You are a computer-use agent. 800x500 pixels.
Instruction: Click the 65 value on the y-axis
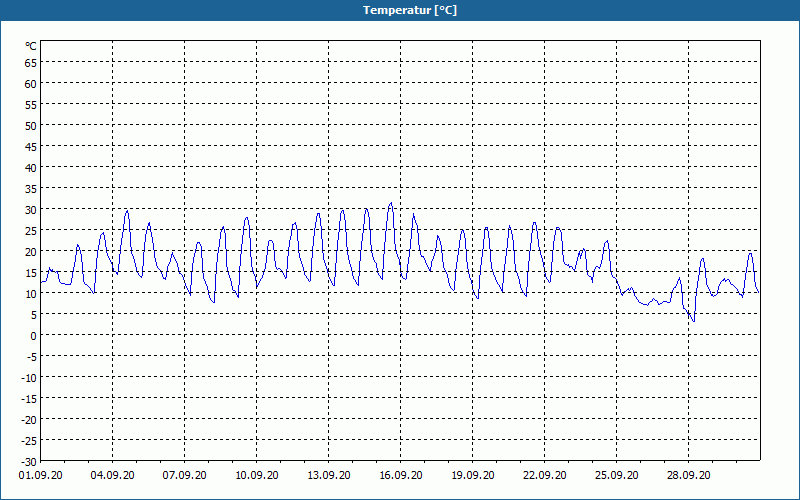click(x=31, y=63)
